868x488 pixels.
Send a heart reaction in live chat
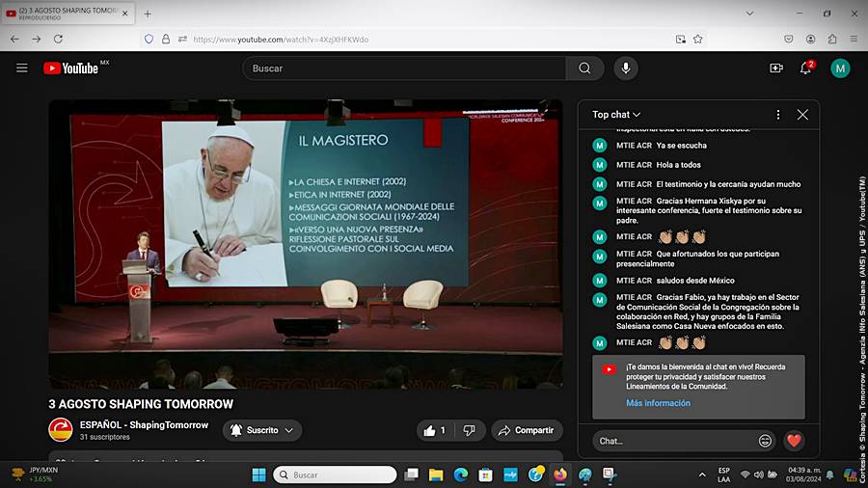(x=794, y=441)
